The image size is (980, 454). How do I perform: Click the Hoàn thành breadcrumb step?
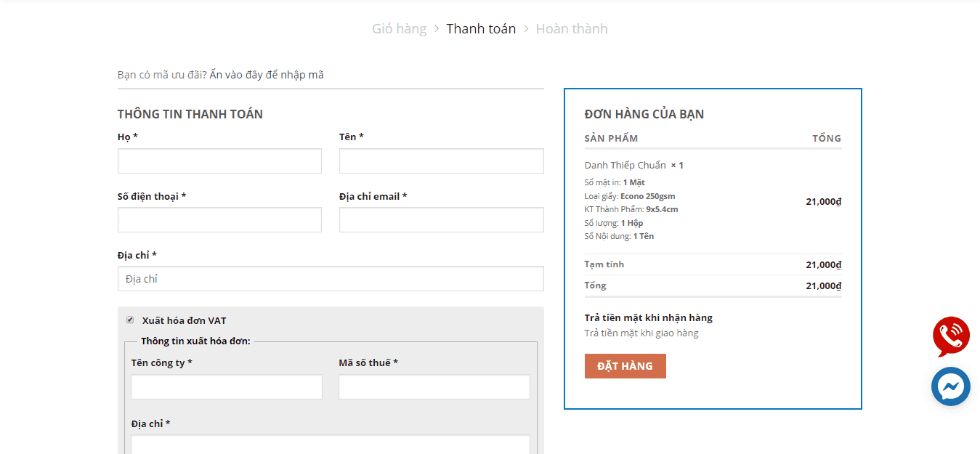[571, 29]
